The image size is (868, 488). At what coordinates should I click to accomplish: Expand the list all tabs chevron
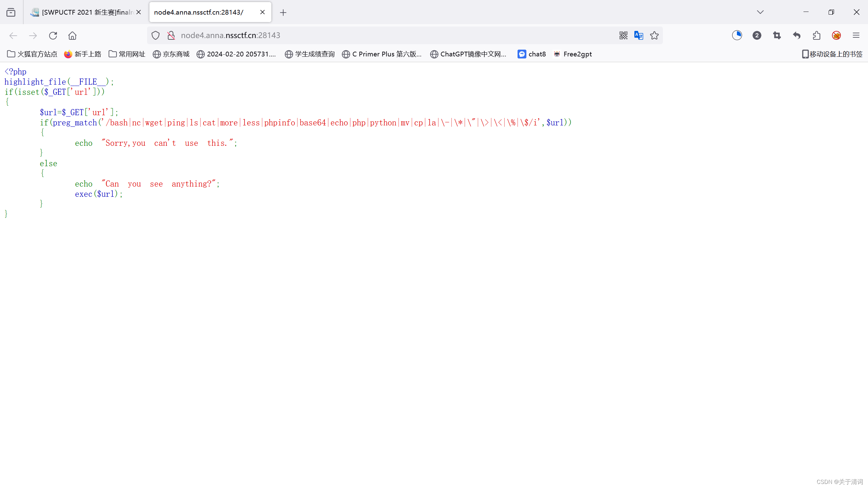tap(760, 12)
